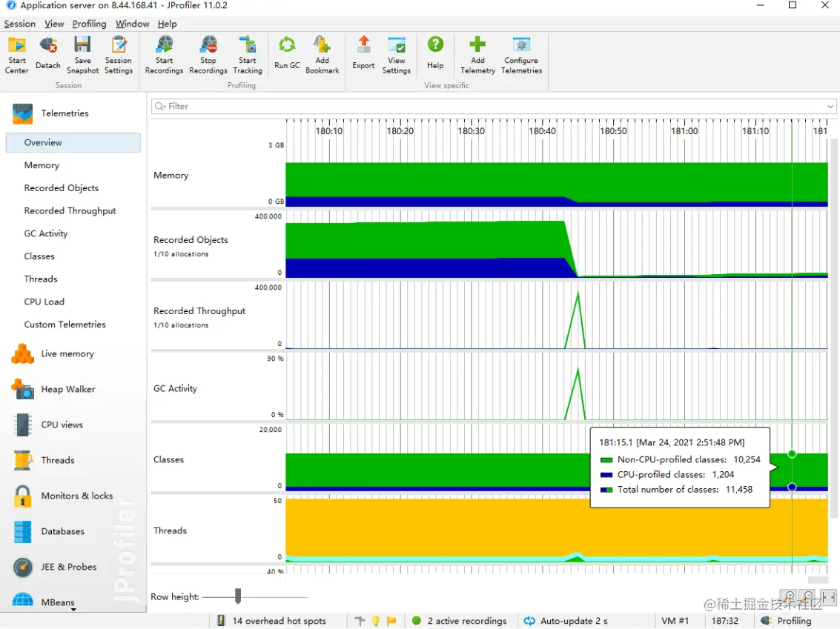Click the Row height slider handle
The height and width of the screenshot is (629, 840).
click(x=238, y=596)
